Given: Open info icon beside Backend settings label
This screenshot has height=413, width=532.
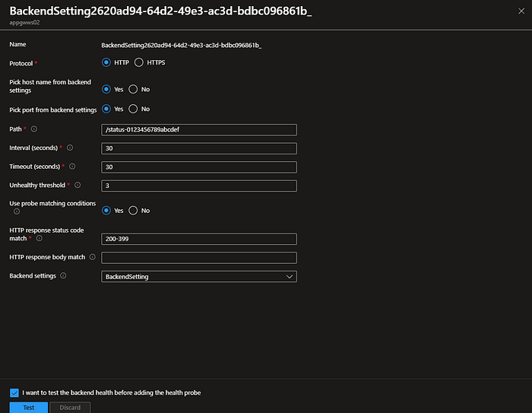Looking at the screenshot, I should pyautogui.click(x=63, y=276).
